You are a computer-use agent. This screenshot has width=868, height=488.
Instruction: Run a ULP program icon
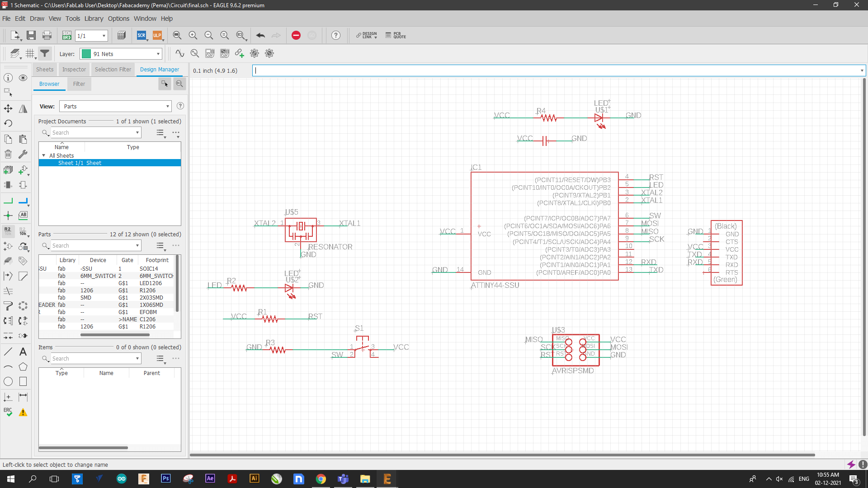pyautogui.click(x=157, y=35)
